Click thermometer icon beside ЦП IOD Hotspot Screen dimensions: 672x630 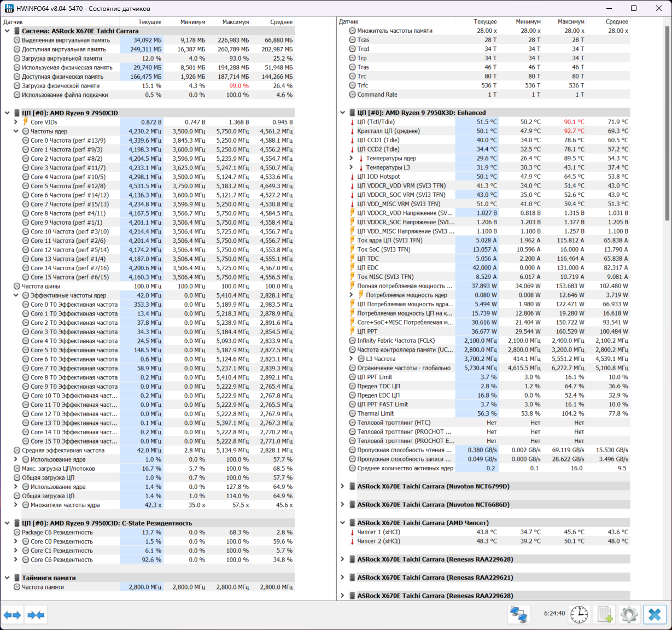click(352, 177)
